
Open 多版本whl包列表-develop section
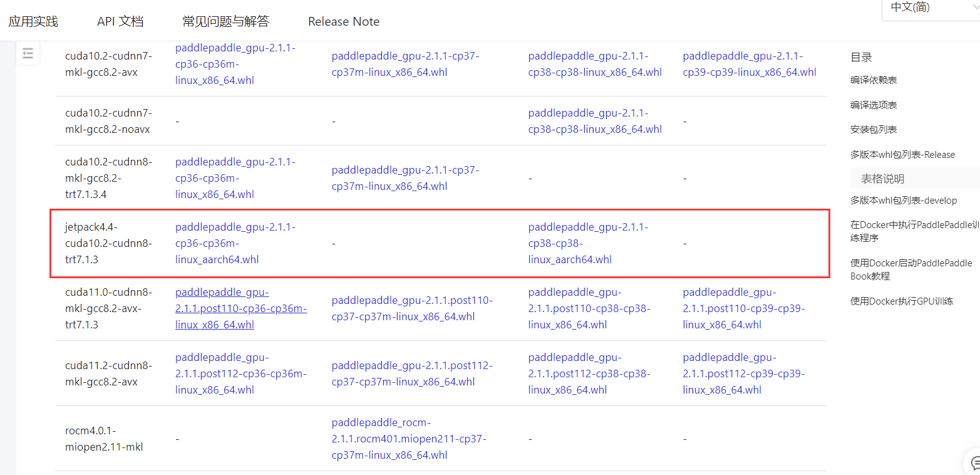click(x=904, y=200)
